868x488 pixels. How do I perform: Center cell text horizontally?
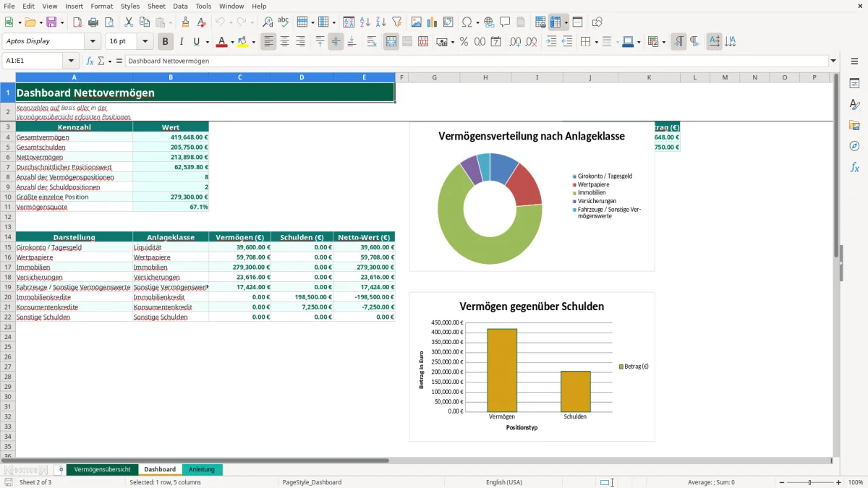(x=284, y=42)
